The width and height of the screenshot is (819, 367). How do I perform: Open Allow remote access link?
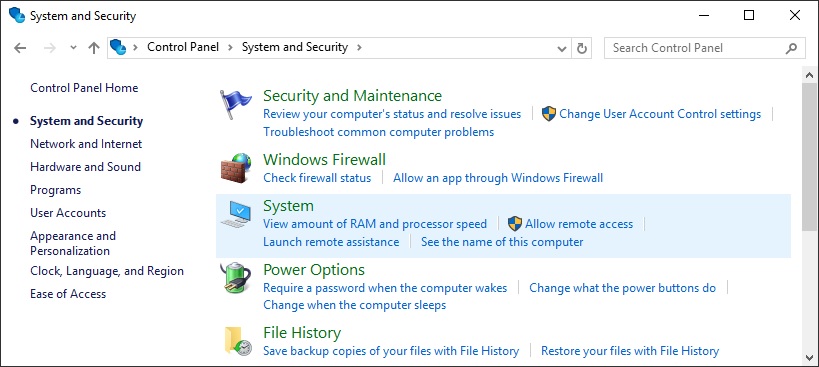[579, 224]
